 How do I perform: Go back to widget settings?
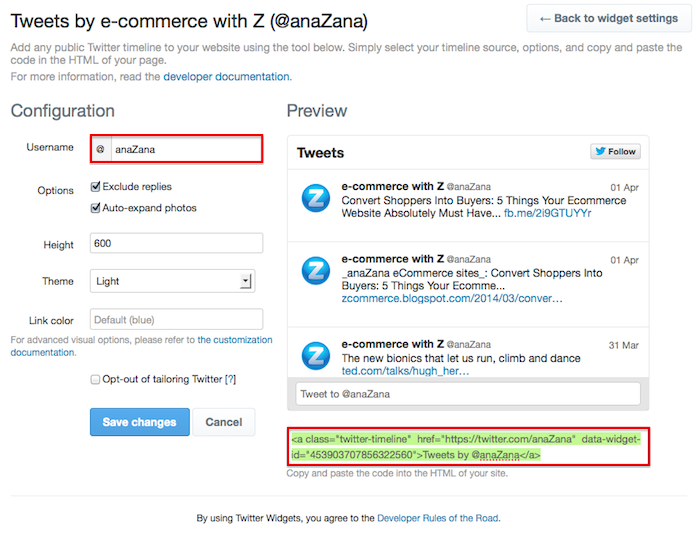pyautogui.click(x=609, y=18)
